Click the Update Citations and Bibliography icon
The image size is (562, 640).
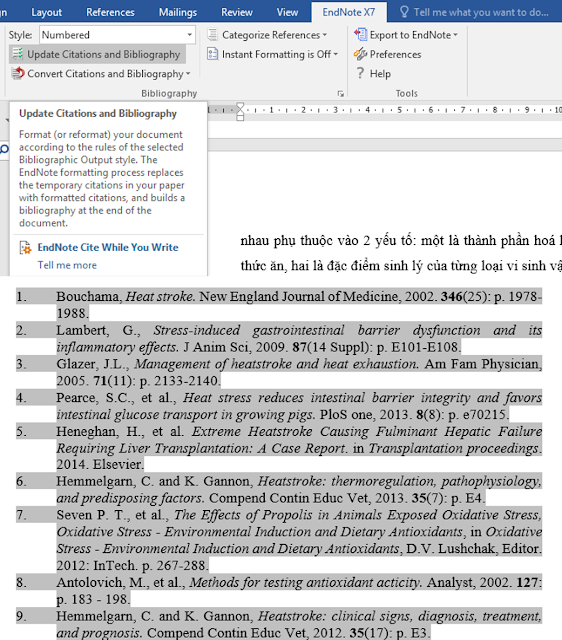pyautogui.click(x=18, y=54)
